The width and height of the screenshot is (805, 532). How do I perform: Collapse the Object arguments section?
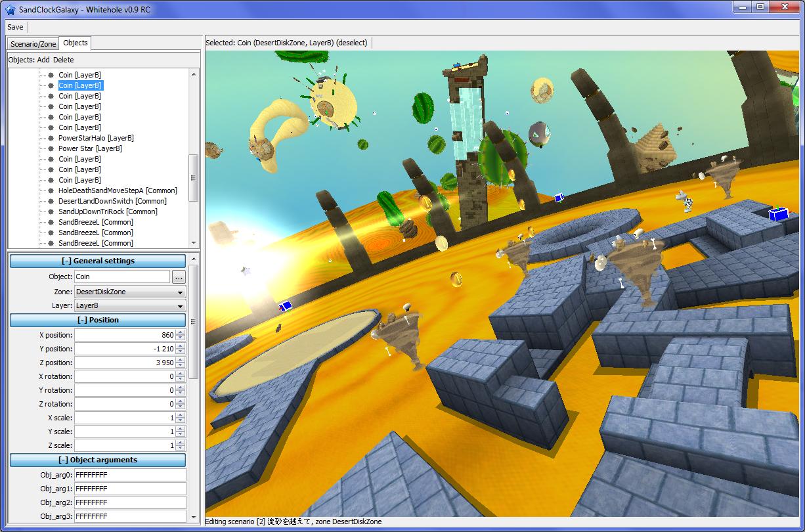(x=98, y=460)
